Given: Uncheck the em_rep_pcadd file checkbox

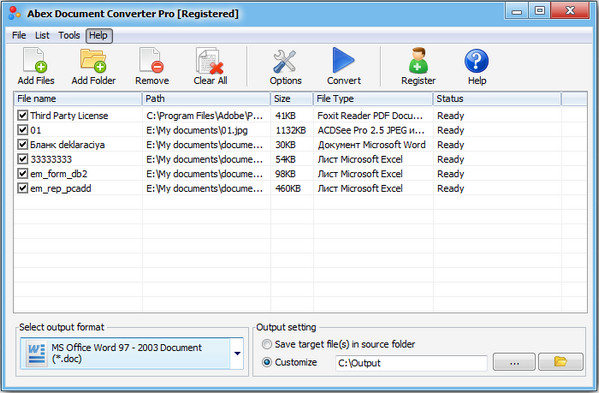Looking at the screenshot, I should [23, 188].
